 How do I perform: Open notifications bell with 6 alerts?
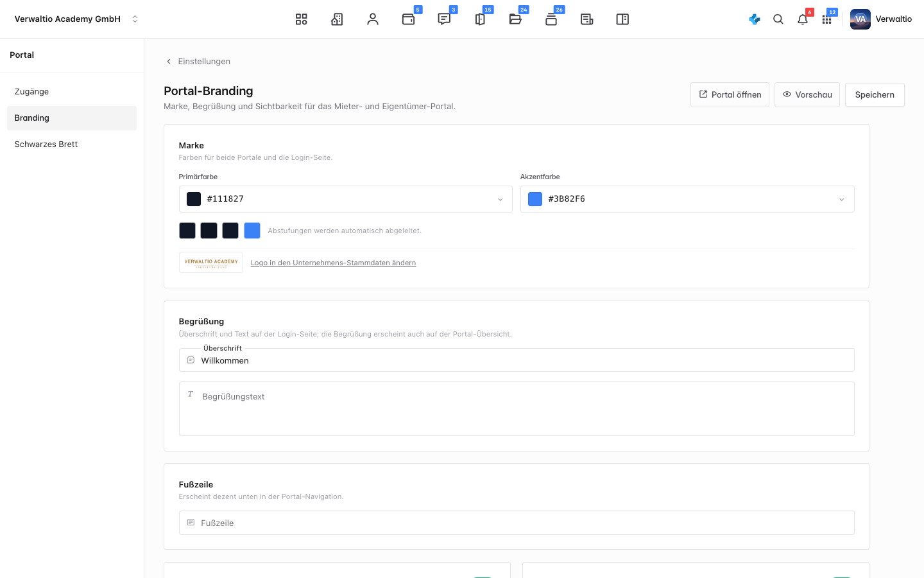click(x=803, y=19)
